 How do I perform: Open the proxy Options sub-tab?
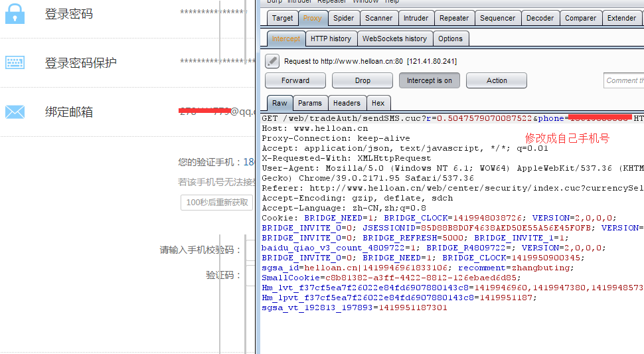(450, 39)
